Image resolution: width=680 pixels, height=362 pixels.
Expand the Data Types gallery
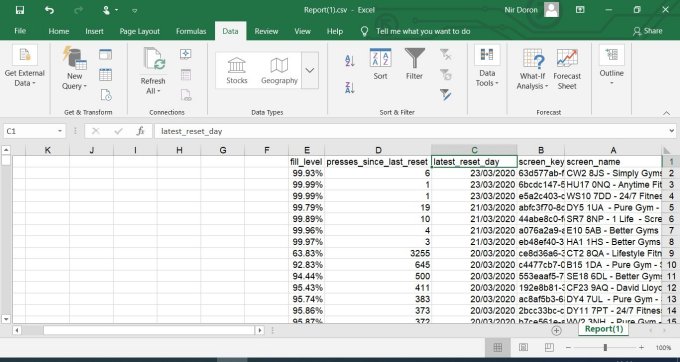coord(310,70)
